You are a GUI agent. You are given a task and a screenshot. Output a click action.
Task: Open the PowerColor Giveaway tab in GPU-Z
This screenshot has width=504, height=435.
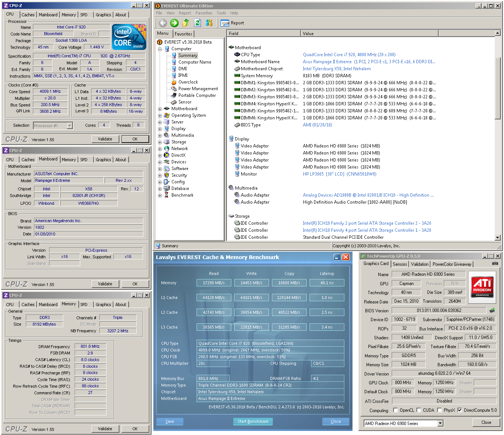pyautogui.click(x=452, y=264)
